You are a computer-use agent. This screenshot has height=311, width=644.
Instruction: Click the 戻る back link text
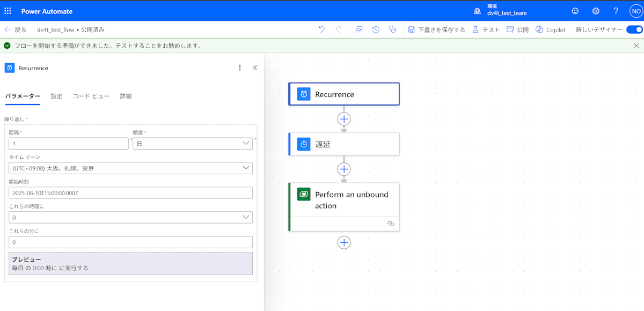pyautogui.click(x=20, y=30)
